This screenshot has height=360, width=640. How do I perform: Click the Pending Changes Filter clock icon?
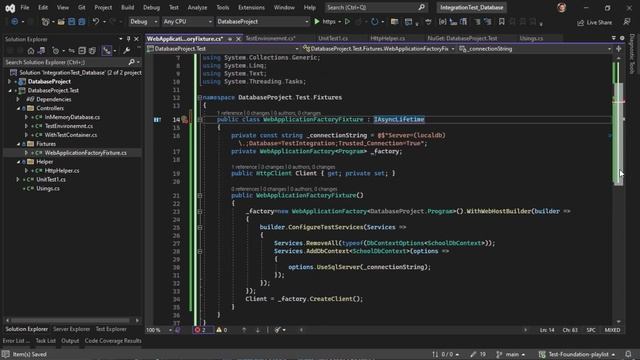[56, 51]
